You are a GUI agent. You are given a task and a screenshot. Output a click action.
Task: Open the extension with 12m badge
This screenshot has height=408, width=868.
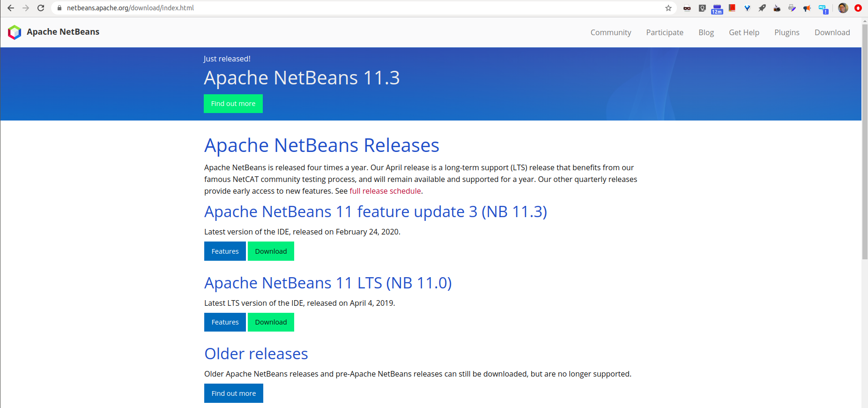pos(717,9)
